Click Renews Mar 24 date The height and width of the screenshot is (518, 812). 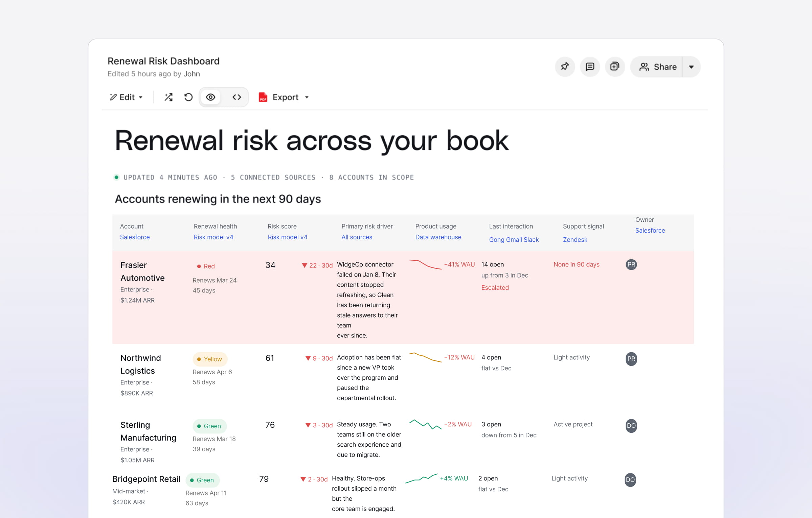[215, 280]
